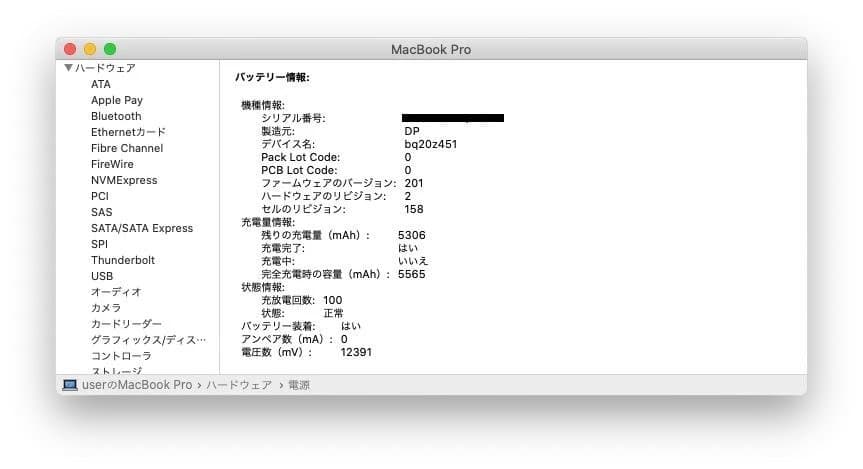Open SATA/SATA Express section
This screenshot has height=469, width=863.
pos(142,228)
